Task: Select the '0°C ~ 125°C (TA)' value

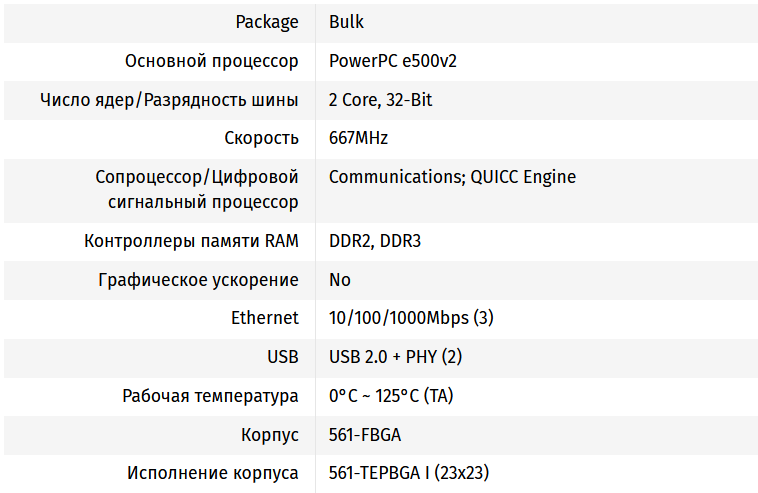Action: [391, 396]
